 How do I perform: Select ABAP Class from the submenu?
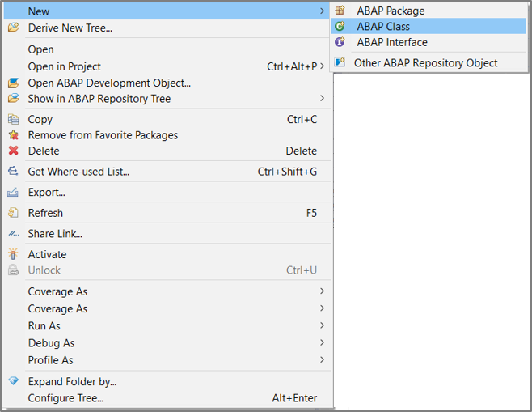pyautogui.click(x=429, y=26)
